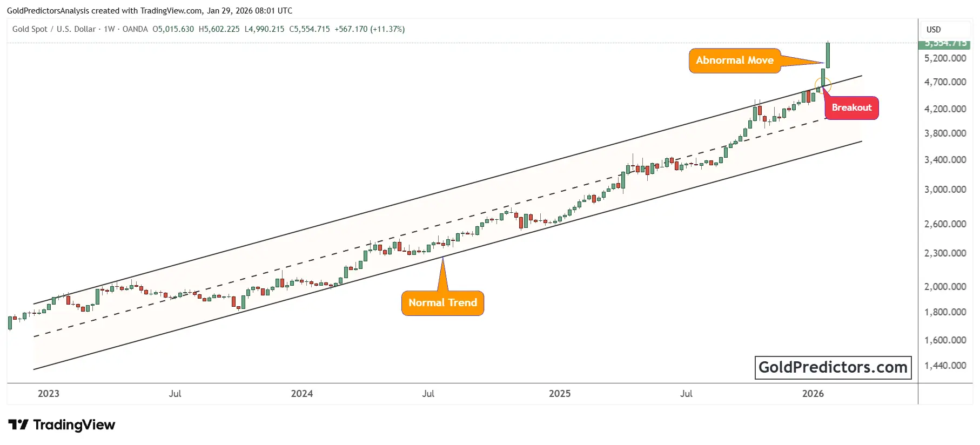Image resolution: width=980 pixels, height=445 pixels.
Task: Click the 3,000.000 price axis label
Action: coord(945,190)
